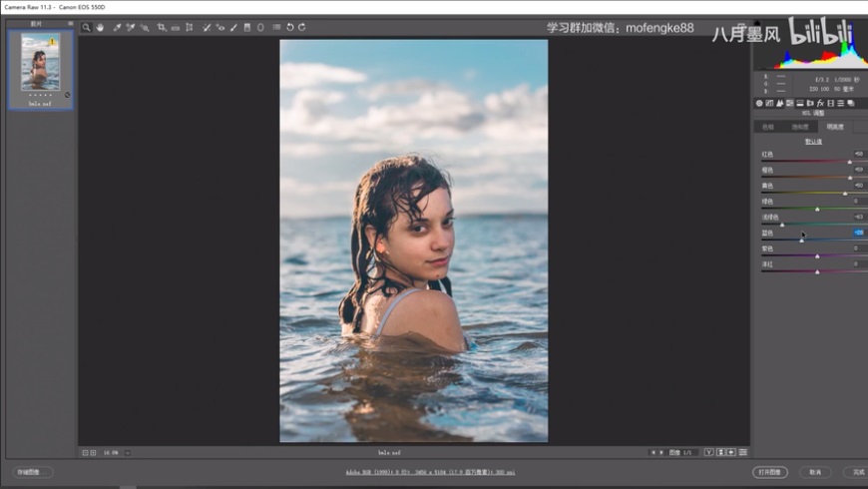Select the Spot Removal tool
The image size is (868, 489).
207,27
